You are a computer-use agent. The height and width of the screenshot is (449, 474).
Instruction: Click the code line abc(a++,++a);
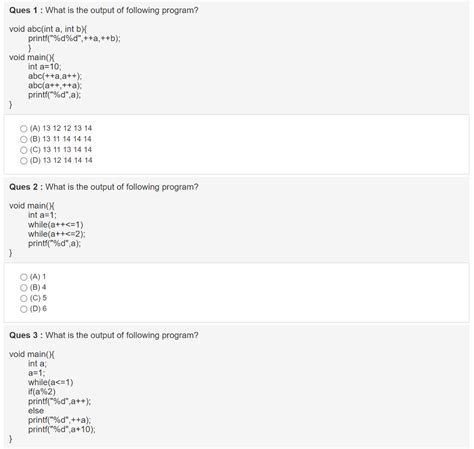tap(55, 85)
